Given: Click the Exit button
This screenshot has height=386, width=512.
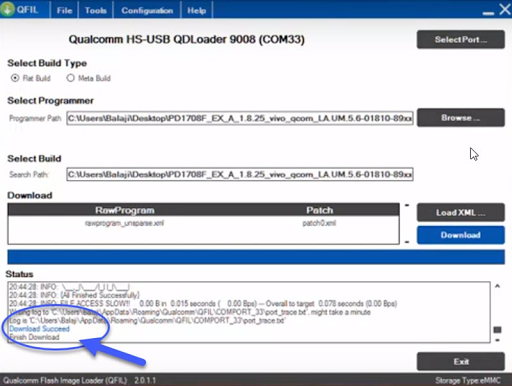Looking at the screenshot, I should 461,361.
